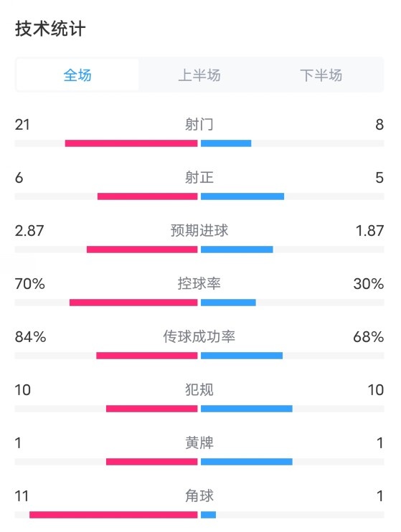Image resolution: width=401 pixels, height=532 pixels.
Task: Click the short blue 角球 bar
Action: click(x=209, y=515)
